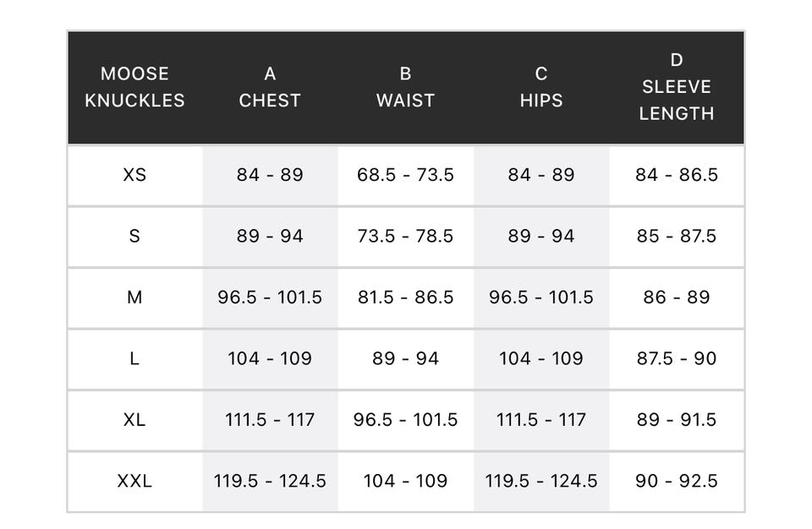Select the A Chest column header
The width and height of the screenshot is (812, 529).
click(270, 87)
